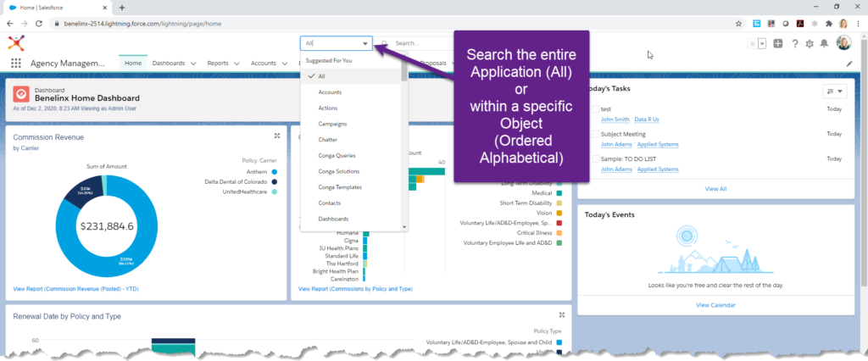
Task: Open the Today's Tasks filter dropdown
Action: coord(834,92)
